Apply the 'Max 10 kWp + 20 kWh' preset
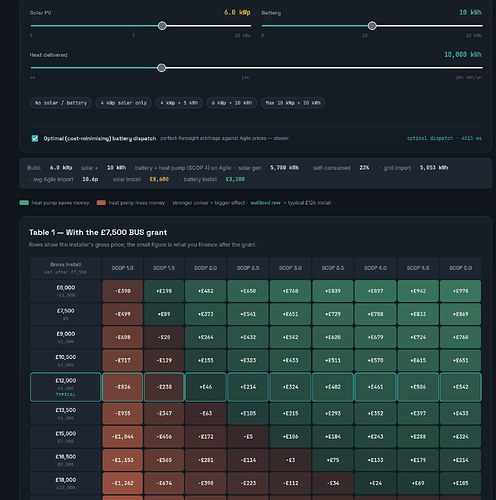The image size is (496, 500). [x=293, y=103]
